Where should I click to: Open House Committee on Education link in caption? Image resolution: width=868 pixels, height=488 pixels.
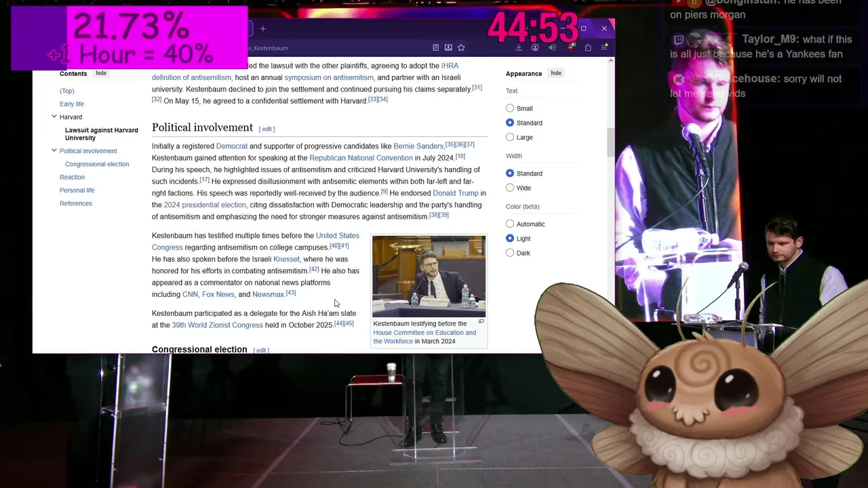(x=425, y=337)
